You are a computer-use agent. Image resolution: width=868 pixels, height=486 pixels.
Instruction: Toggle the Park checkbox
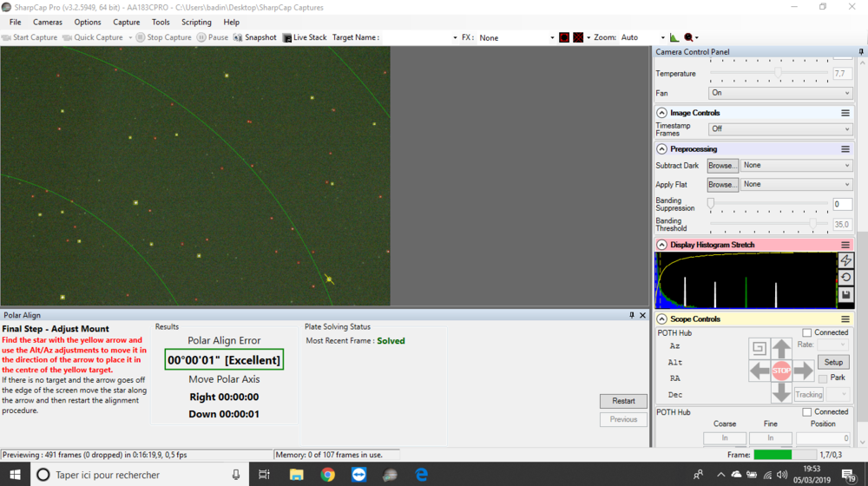(x=823, y=378)
